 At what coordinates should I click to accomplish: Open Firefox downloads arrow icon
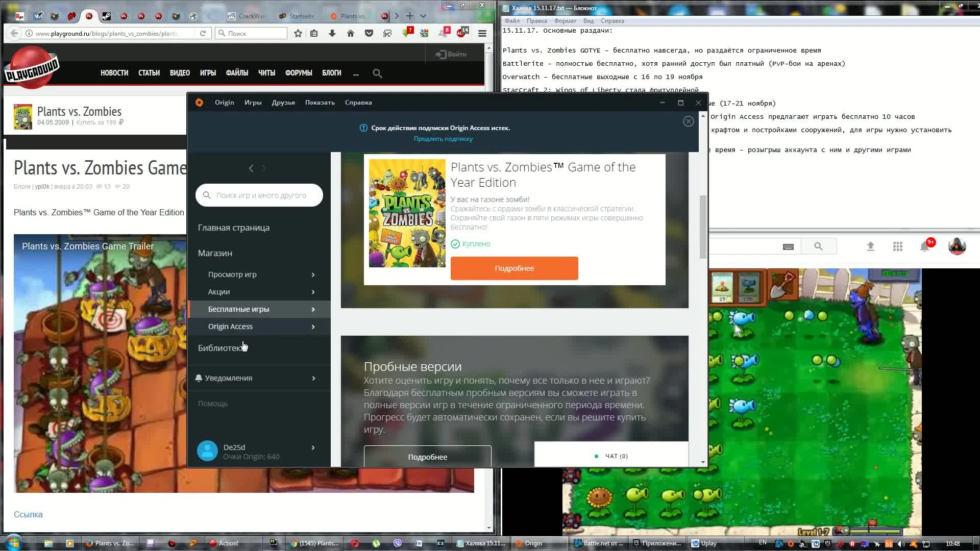pos(332,33)
